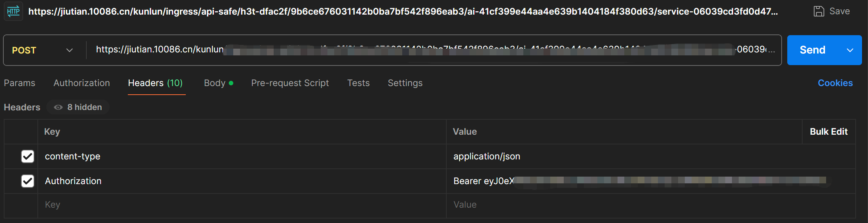Toggle the eye icon to show 8 hidden headers
This screenshot has width=868, height=223.
[58, 107]
